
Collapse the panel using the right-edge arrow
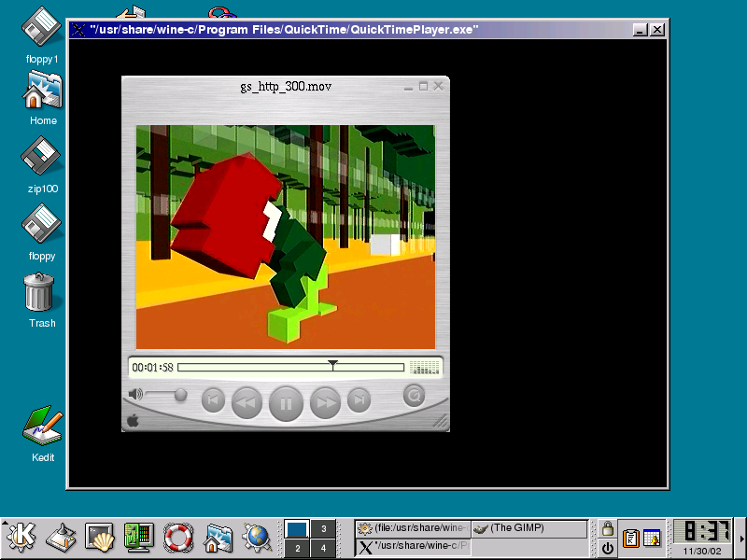[742, 539]
